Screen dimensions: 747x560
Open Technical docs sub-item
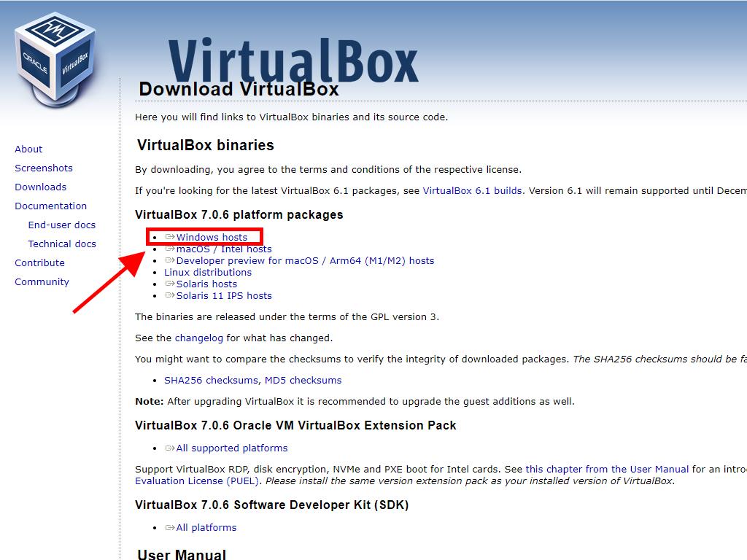[62, 244]
